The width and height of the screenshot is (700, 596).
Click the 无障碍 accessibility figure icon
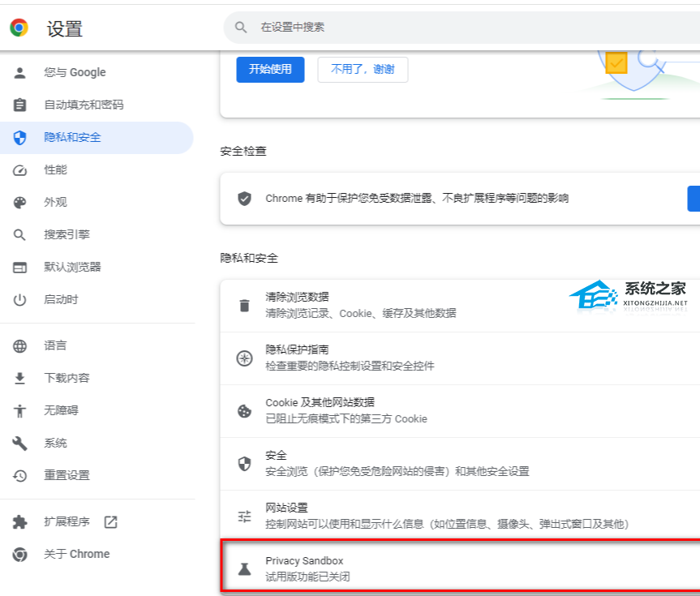pos(19,411)
